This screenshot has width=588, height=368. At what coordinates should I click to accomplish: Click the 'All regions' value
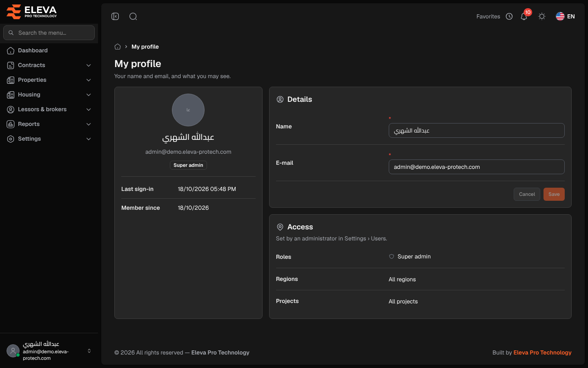pyautogui.click(x=402, y=279)
